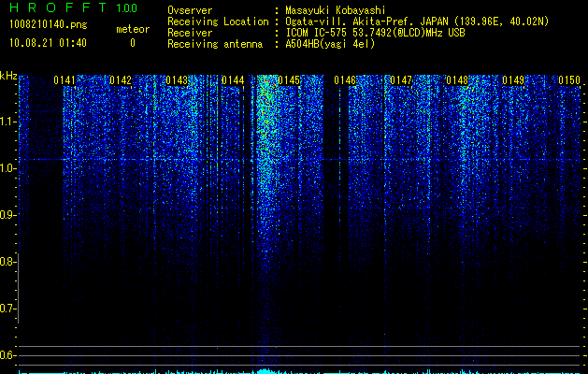Select the Ogata-vill. Akita-Pref. JAPAN location text

click(x=417, y=22)
